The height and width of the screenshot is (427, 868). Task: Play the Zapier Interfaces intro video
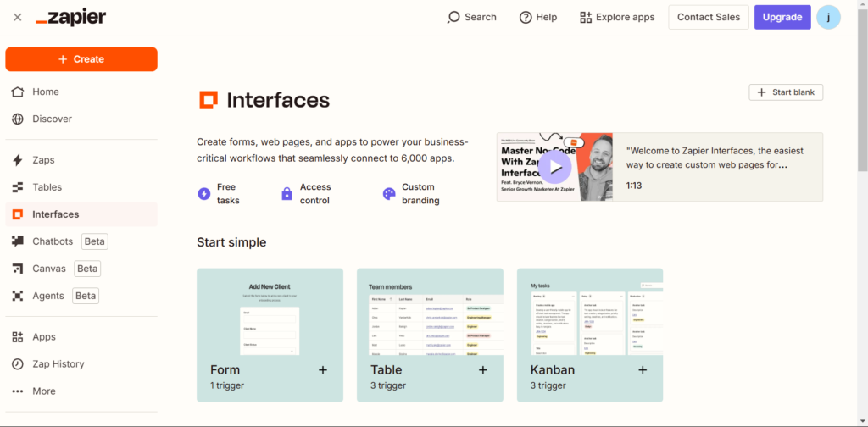coord(555,167)
